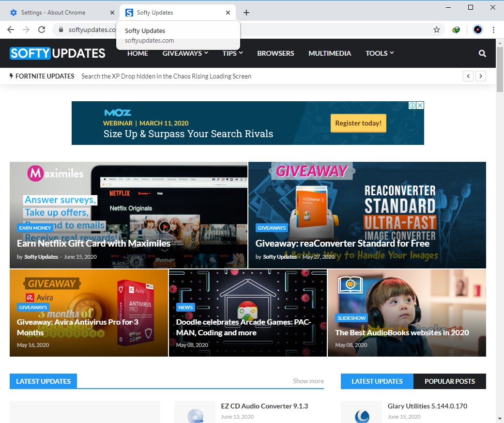Open Giveaway: Avira Antivirus Pro article
Image resolution: width=504 pixels, height=423 pixels.
[77, 327]
